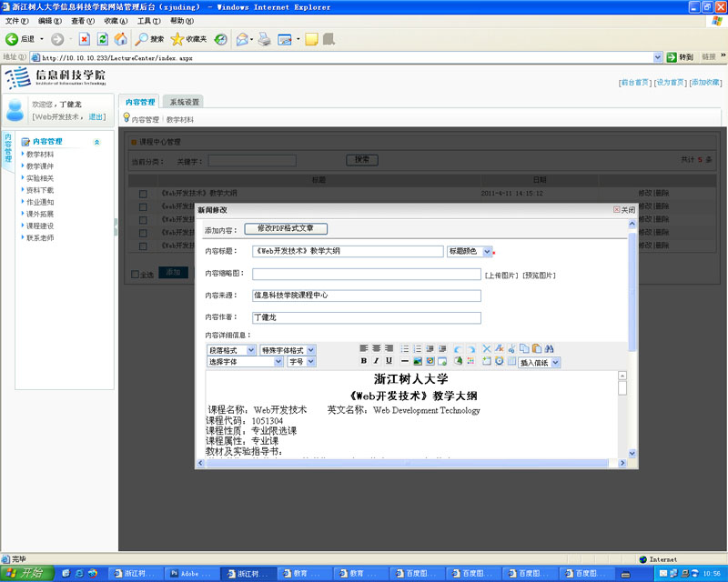Open the 工具(T) menu

pyautogui.click(x=149, y=20)
